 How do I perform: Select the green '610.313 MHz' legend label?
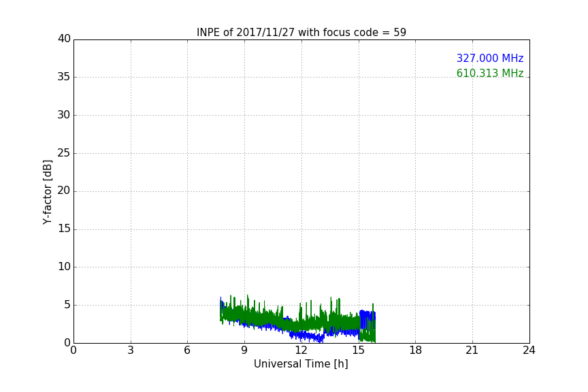490,73
